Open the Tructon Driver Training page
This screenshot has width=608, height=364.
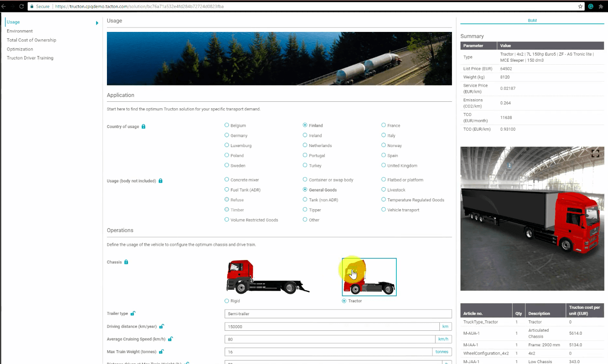(30, 58)
